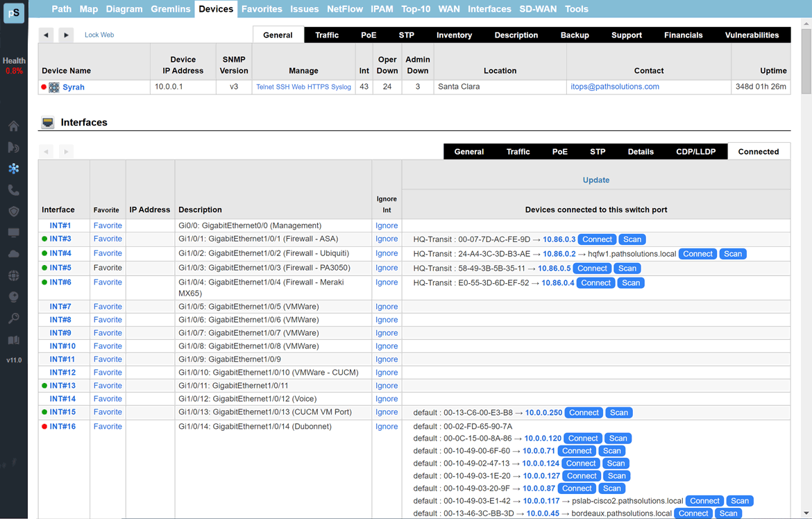Click Scan button for 10.86.0.3
The image size is (812, 519).
[632, 239]
